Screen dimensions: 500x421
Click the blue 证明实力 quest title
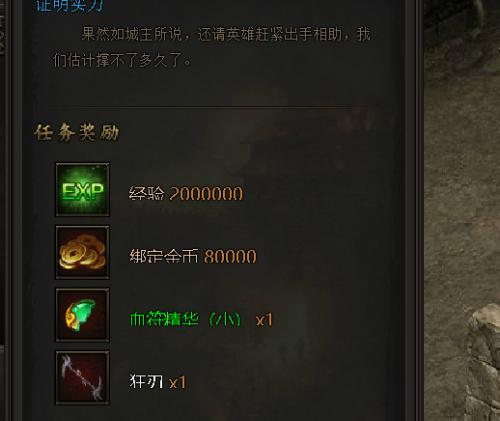pos(70,5)
